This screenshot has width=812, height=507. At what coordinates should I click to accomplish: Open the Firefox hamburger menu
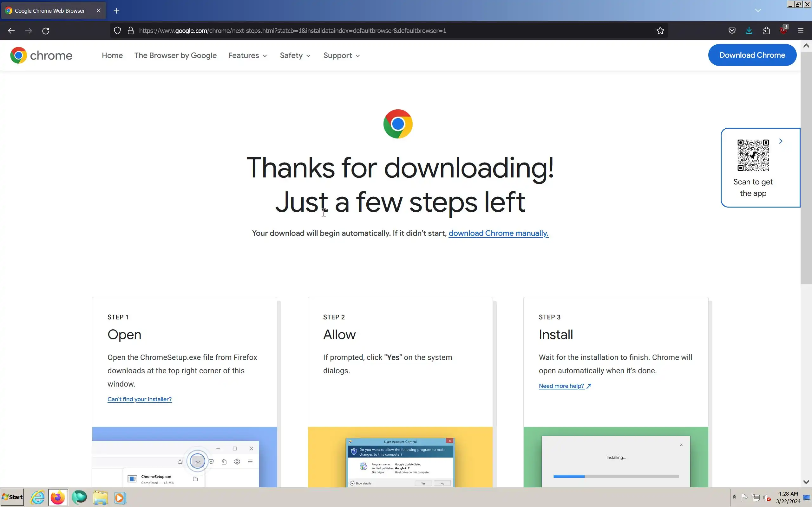tap(800, 30)
